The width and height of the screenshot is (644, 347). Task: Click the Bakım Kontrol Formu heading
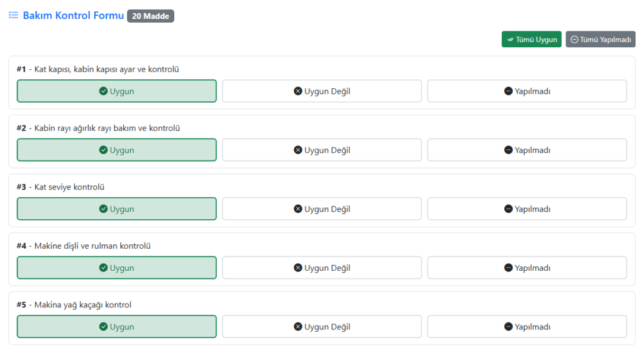pos(73,16)
